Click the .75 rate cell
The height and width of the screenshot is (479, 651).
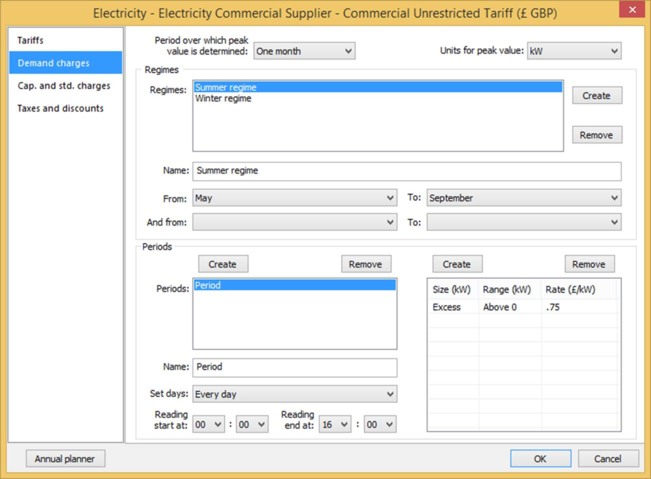click(578, 307)
